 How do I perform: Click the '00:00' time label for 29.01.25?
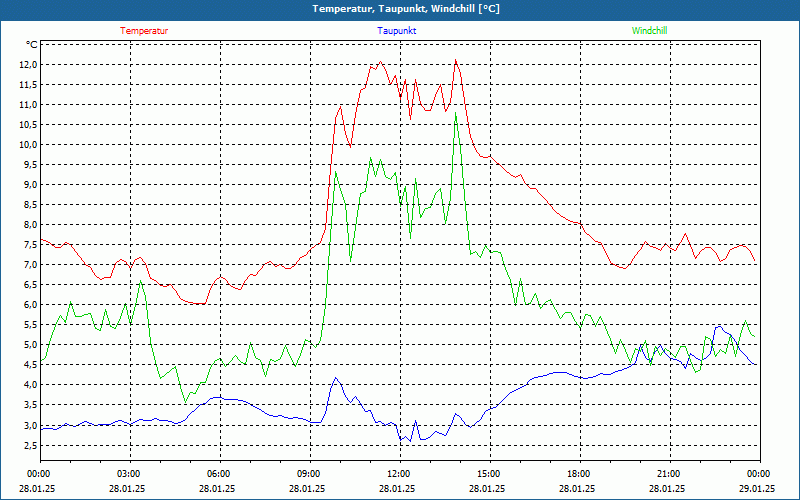pos(757,474)
